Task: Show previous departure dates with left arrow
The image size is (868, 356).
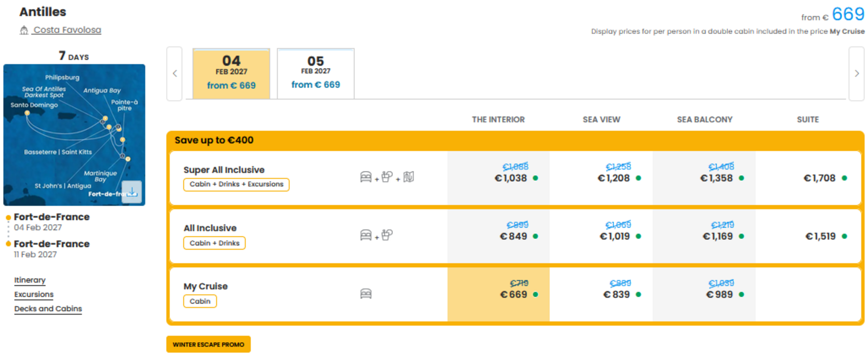Action: coord(175,74)
